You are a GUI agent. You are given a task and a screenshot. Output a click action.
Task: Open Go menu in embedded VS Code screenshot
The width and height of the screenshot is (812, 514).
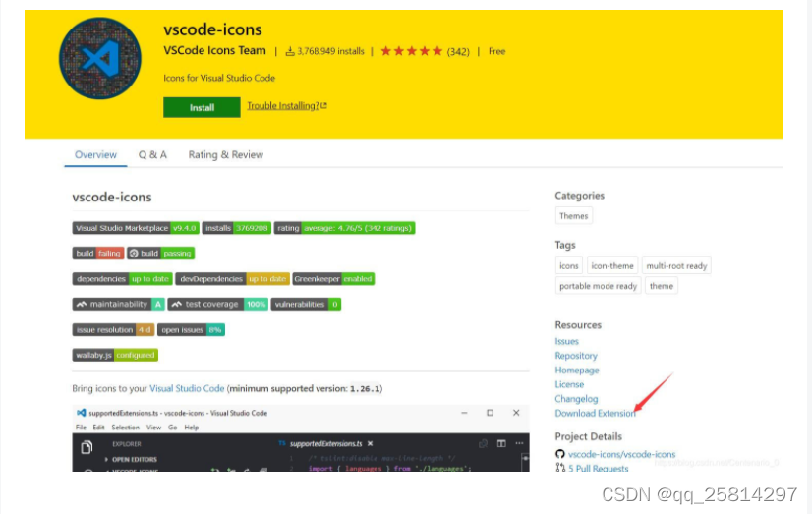(x=172, y=428)
